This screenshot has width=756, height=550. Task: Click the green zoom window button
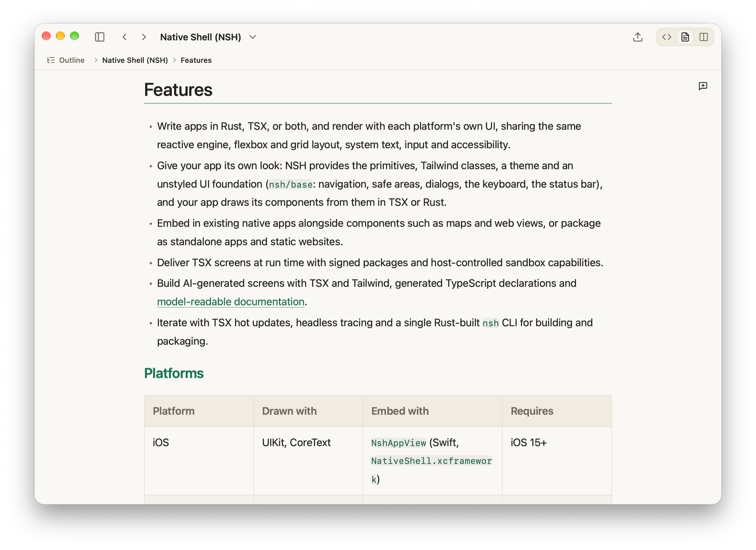[74, 36]
